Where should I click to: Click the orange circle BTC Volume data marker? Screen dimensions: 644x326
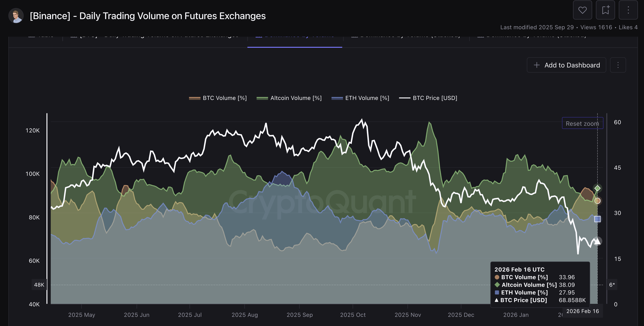tap(597, 201)
